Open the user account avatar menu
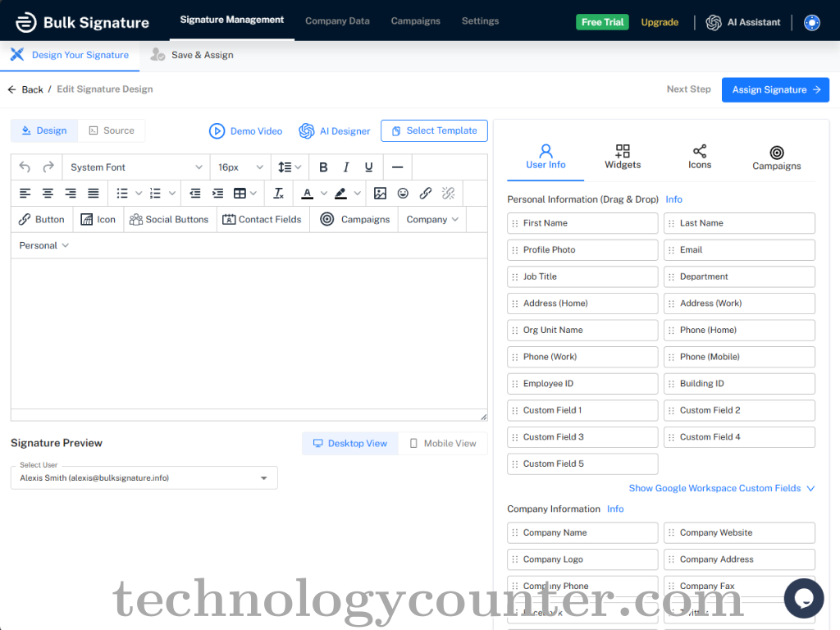The height and width of the screenshot is (630, 840). click(811, 22)
